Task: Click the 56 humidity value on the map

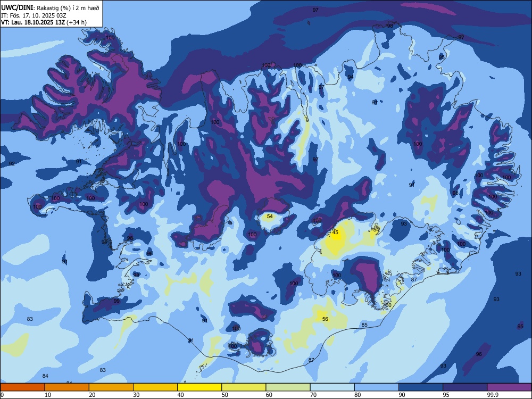Action: (x=325, y=319)
